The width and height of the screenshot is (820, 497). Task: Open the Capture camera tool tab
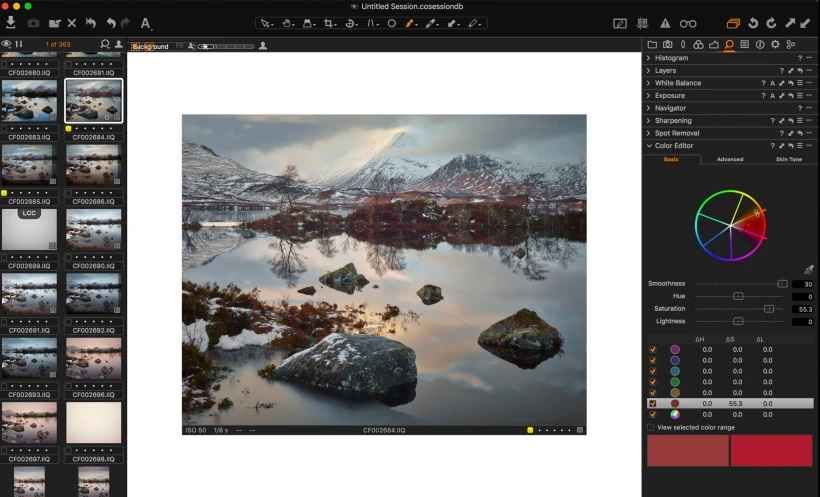point(667,44)
